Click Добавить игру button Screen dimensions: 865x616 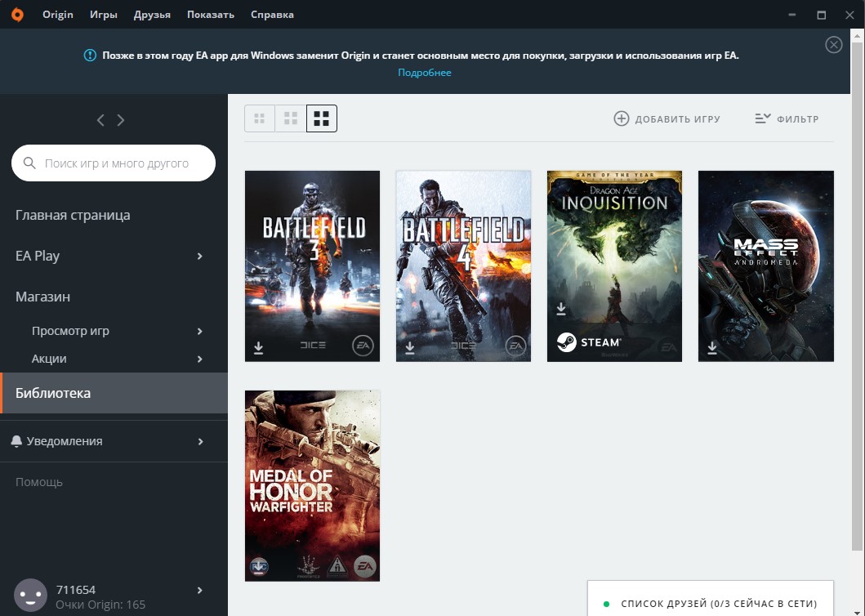(x=667, y=118)
